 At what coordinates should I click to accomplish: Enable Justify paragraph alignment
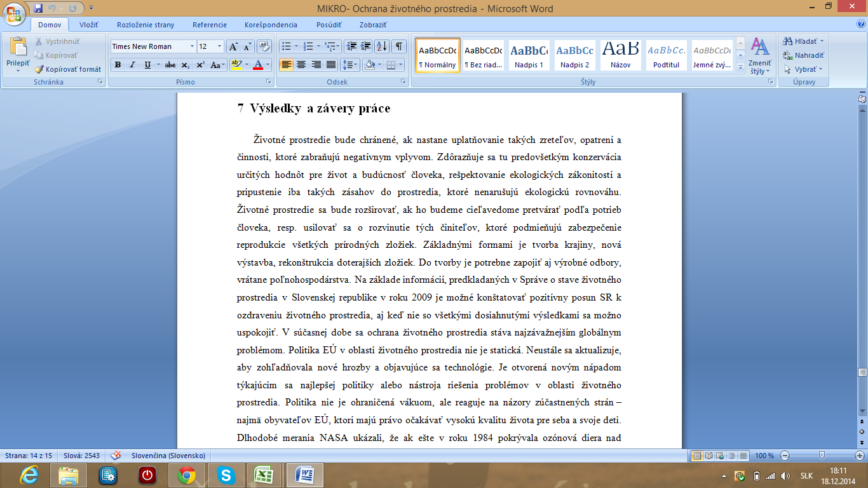pos(331,65)
